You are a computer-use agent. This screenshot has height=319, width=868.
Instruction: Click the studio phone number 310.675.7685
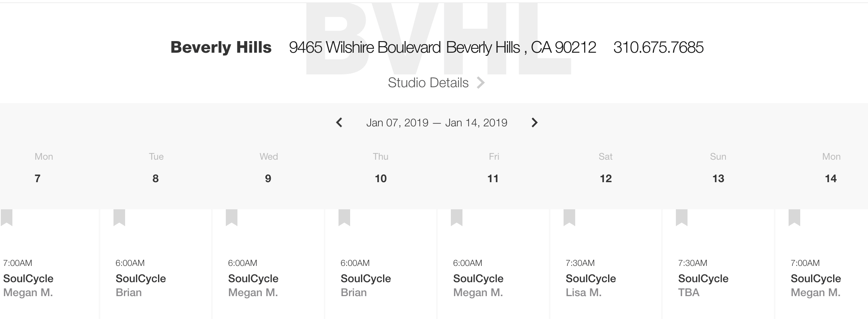tap(658, 47)
